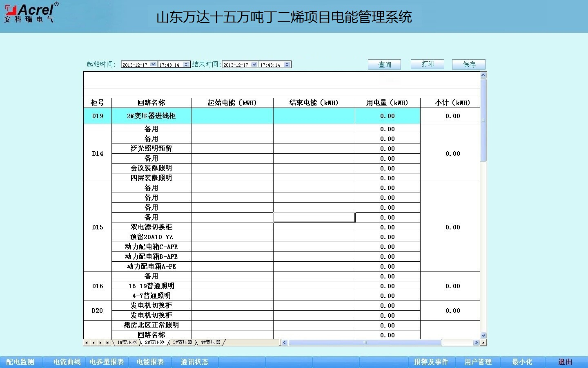The width and height of the screenshot is (588, 368).
Task: Open start date dropdown calendar
Action: click(x=153, y=65)
